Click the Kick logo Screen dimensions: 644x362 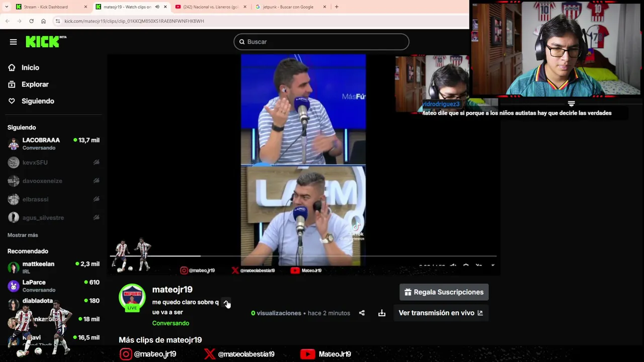click(x=46, y=42)
